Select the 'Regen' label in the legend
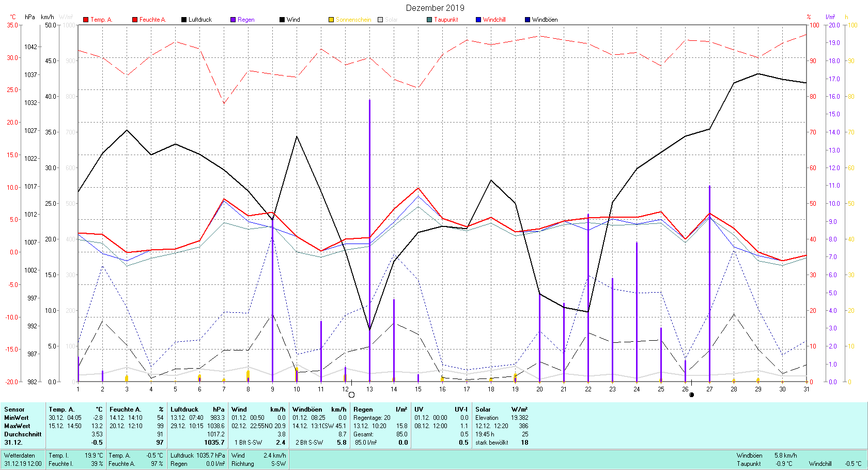This screenshot has width=868, height=470. 246,20
